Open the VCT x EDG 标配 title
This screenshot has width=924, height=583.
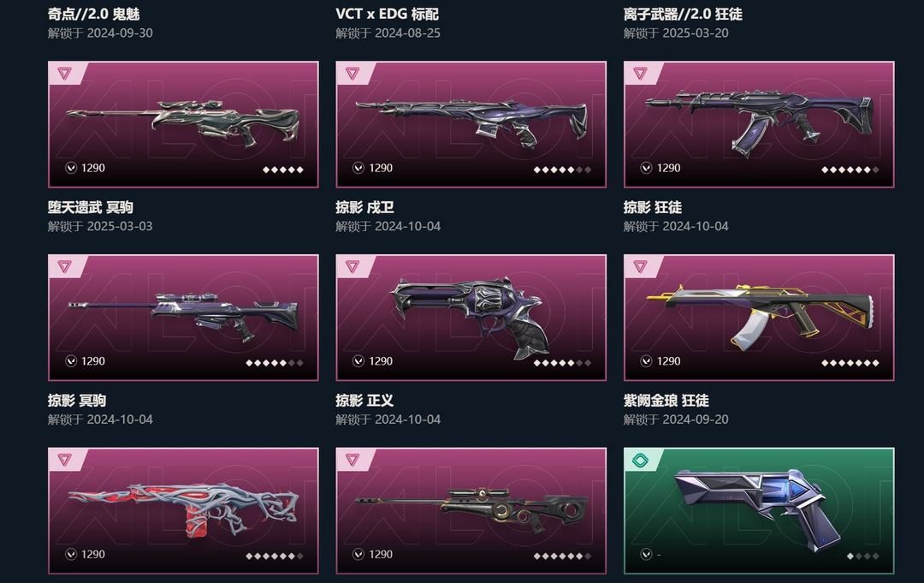tap(388, 14)
